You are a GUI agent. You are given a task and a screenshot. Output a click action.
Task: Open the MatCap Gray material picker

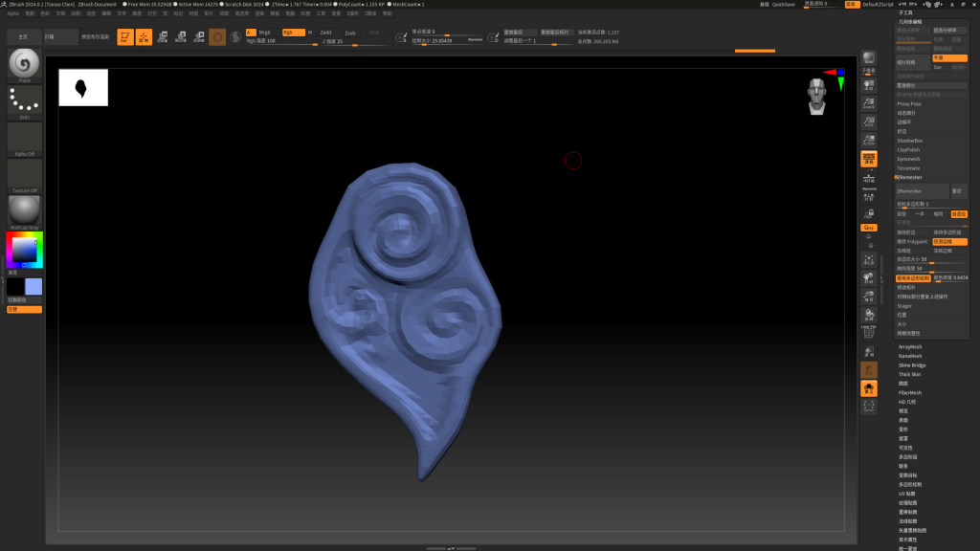point(25,211)
